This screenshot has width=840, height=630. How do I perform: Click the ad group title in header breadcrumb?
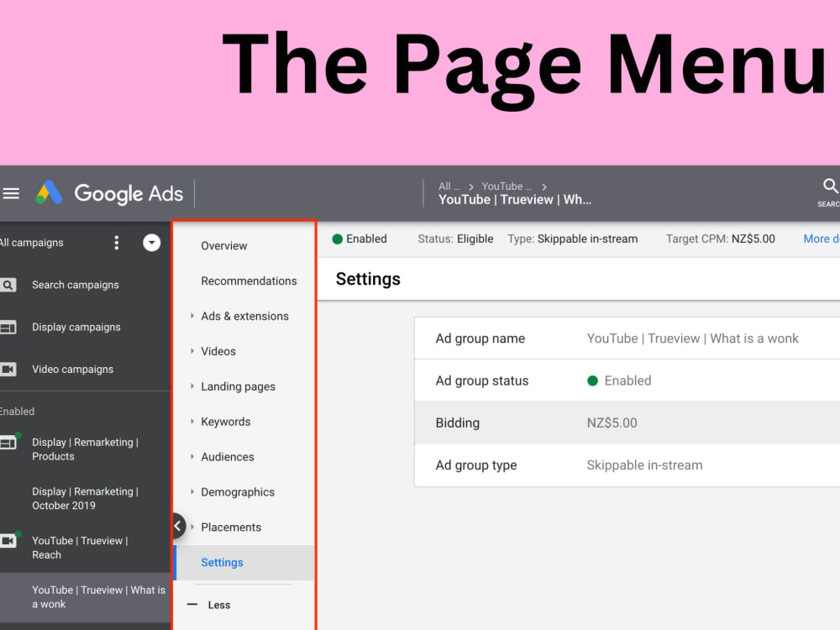pyautogui.click(x=515, y=200)
